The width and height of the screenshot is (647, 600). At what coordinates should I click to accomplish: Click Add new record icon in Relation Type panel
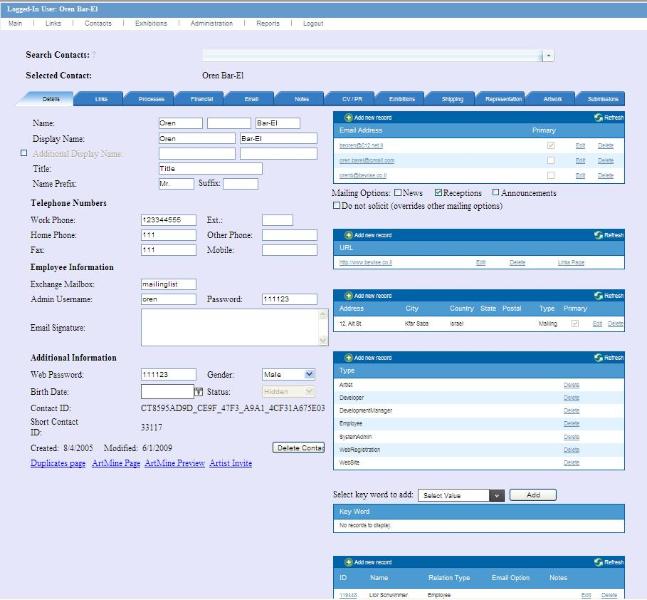point(348,562)
